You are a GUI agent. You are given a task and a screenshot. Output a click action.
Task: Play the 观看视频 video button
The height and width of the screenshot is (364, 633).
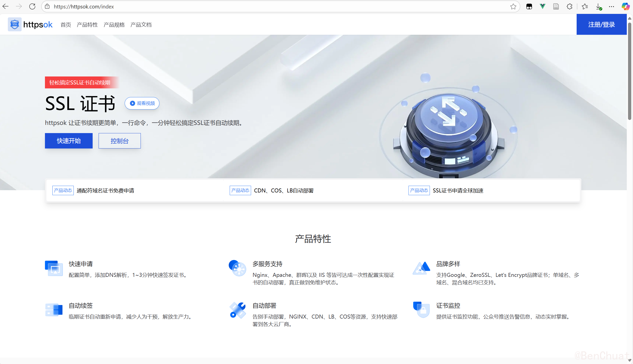(x=142, y=103)
